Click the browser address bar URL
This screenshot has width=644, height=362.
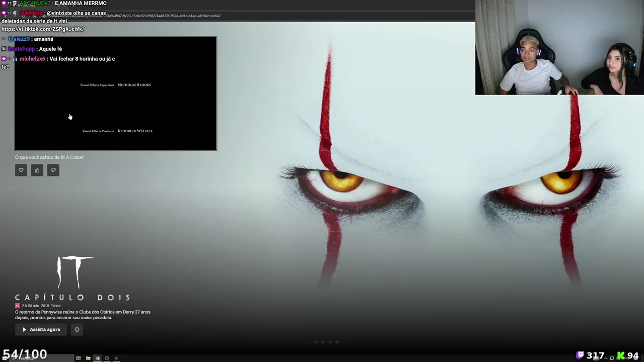[x=130, y=16]
